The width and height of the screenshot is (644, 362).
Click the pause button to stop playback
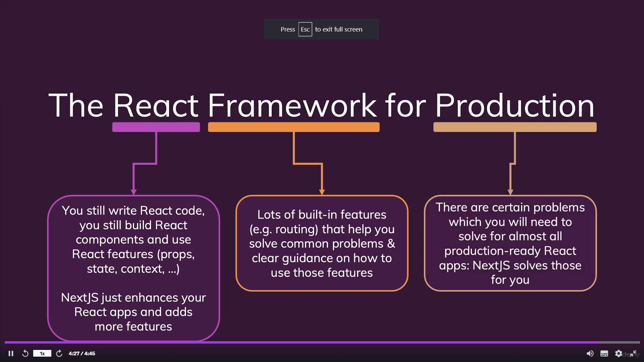coord(11,354)
